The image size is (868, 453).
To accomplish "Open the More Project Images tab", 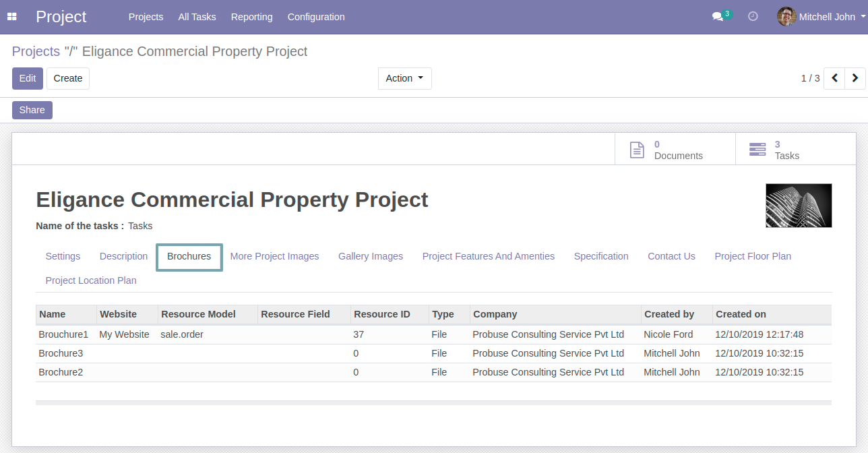I will click(275, 256).
